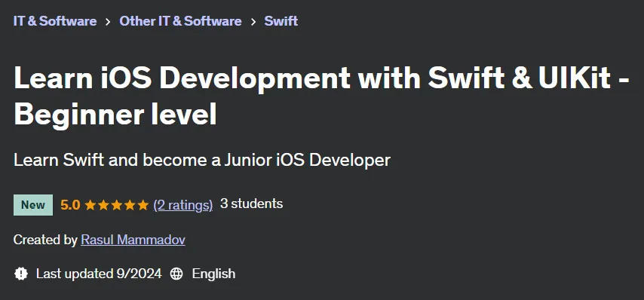Click the first breadcrumb chevron separator

coord(108,21)
